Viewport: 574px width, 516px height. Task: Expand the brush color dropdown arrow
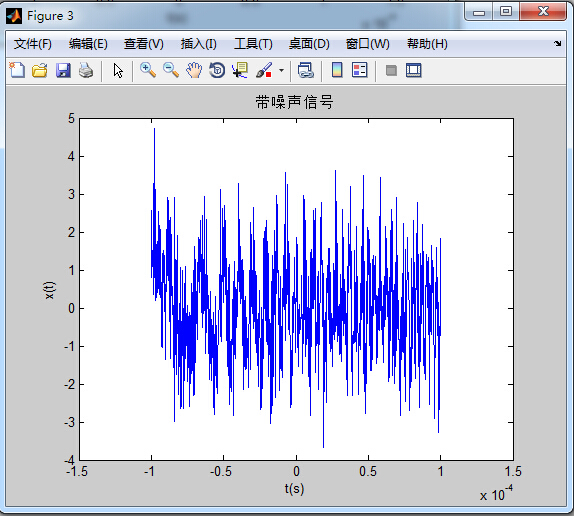(281, 70)
